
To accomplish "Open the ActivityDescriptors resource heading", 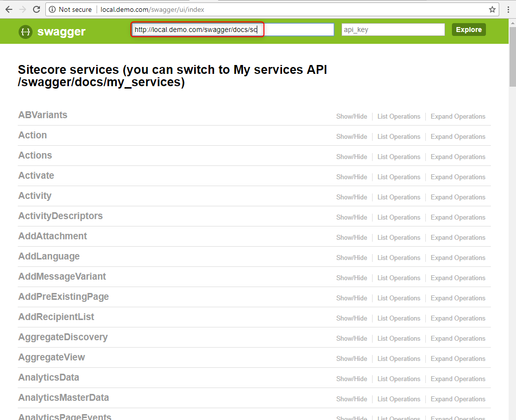I will tap(61, 216).
